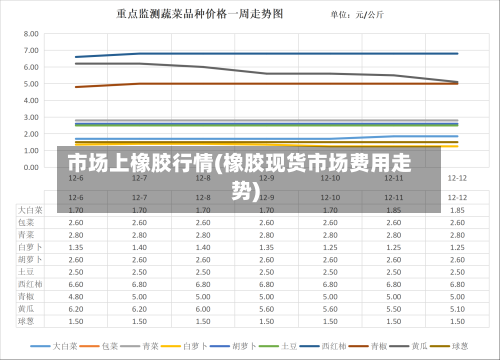
Task: Select the 包菜 row header in table
Action: click(26, 223)
